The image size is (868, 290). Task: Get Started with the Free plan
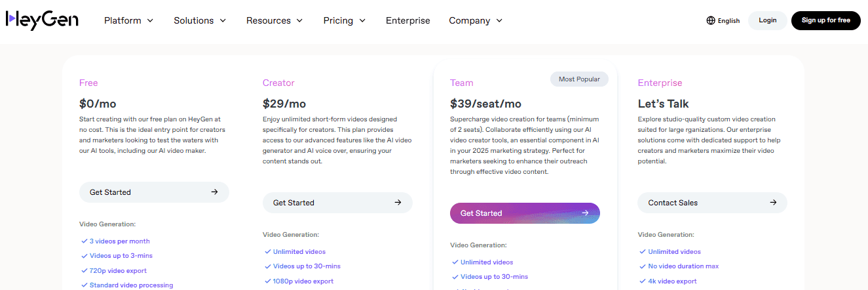click(x=154, y=192)
